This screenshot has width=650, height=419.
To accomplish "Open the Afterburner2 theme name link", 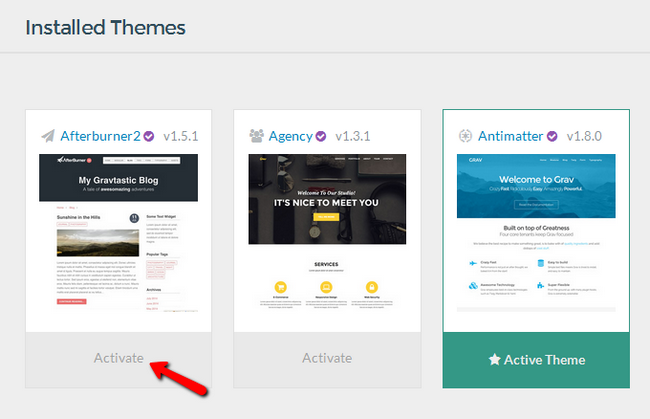I will (x=101, y=136).
